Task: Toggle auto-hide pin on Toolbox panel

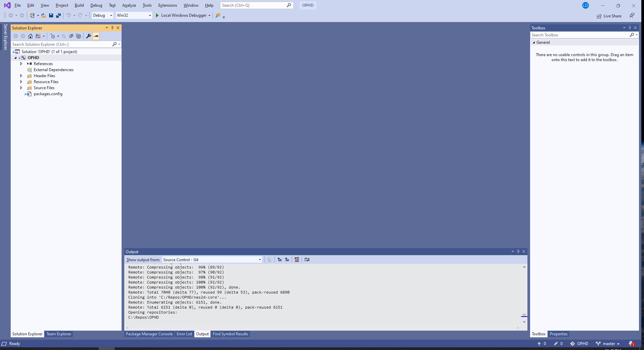Action: tap(630, 28)
